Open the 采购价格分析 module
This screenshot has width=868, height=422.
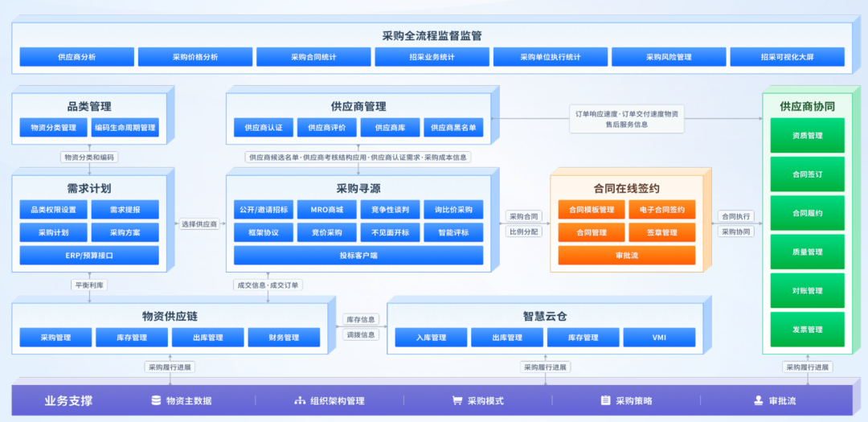(195, 57)
